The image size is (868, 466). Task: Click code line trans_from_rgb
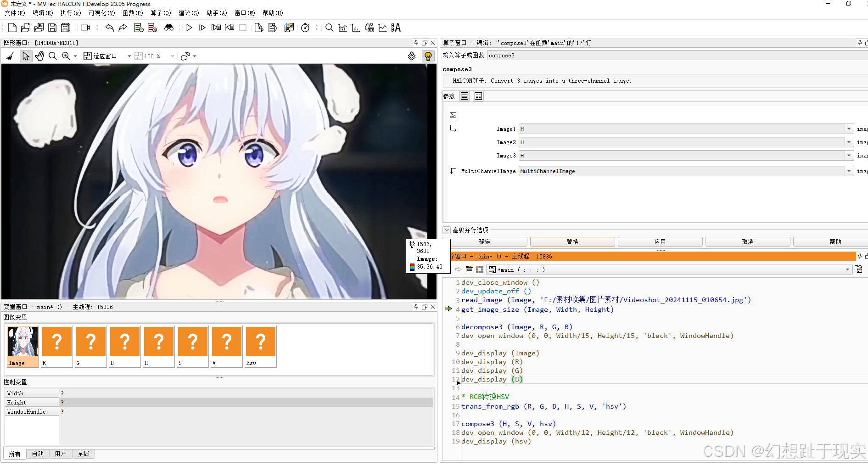[x=543, y=406]
